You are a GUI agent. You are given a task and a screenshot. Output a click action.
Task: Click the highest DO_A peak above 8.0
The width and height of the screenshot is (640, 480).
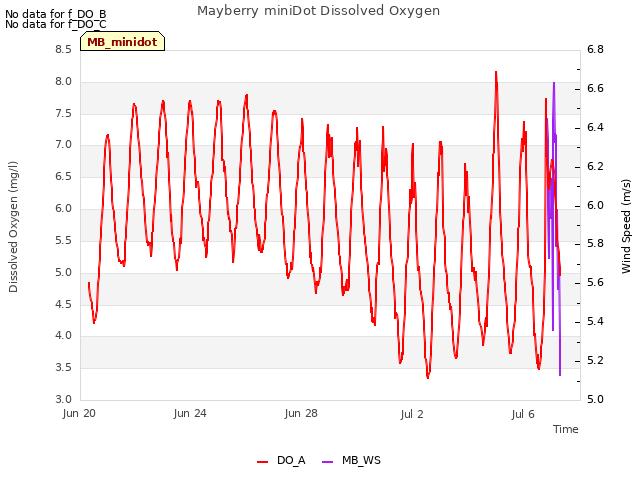point(496,72)
